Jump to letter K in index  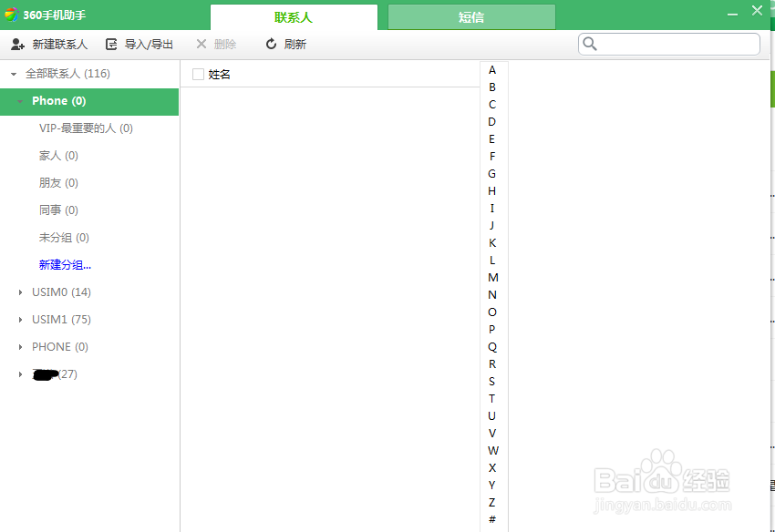pyautogui.click(x=492, y=243)
